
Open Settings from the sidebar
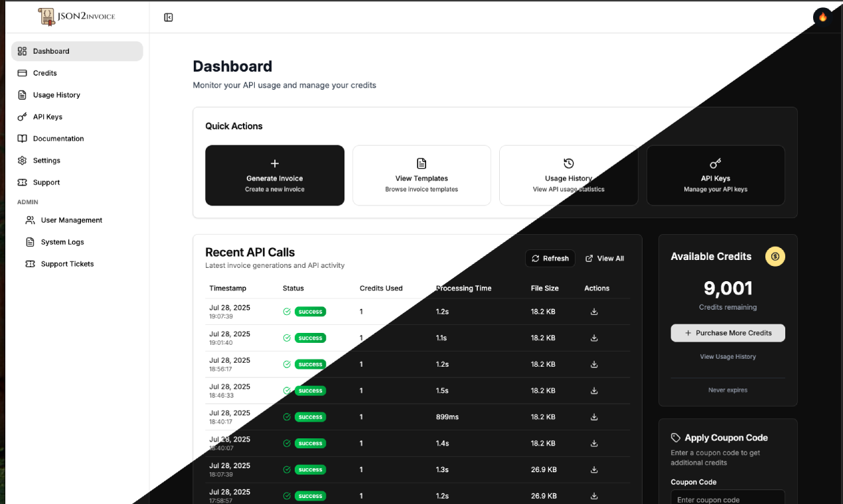[46, 160]
